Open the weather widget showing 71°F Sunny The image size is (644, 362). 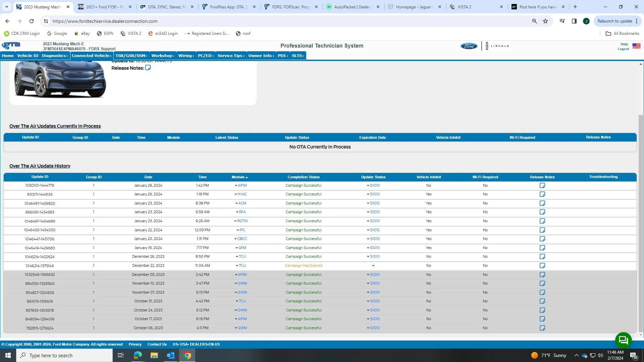(x=549, y=355)
